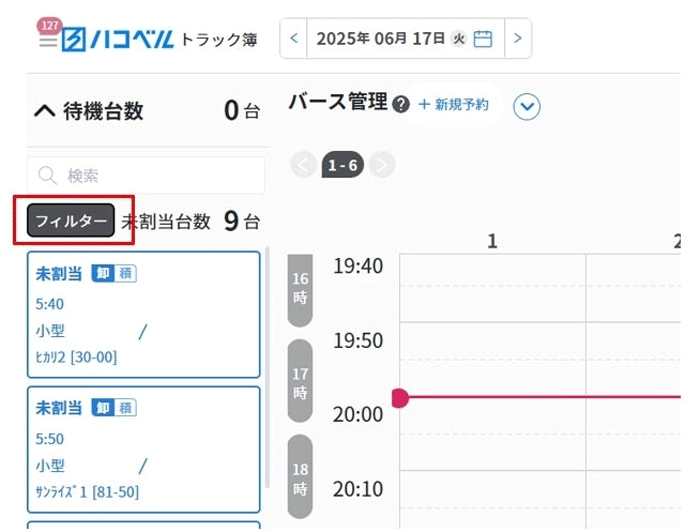Click the + 新規予約 link

pyautogui.click(x=454, y=104)
